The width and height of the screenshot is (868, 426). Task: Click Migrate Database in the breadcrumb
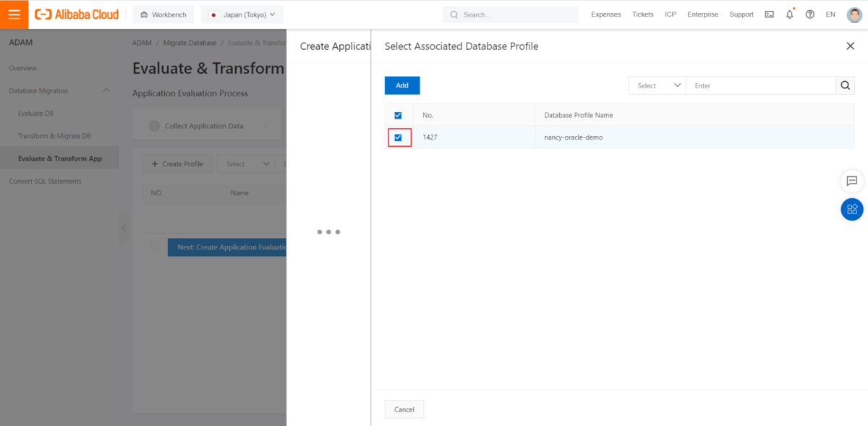(x=190, y=43)
